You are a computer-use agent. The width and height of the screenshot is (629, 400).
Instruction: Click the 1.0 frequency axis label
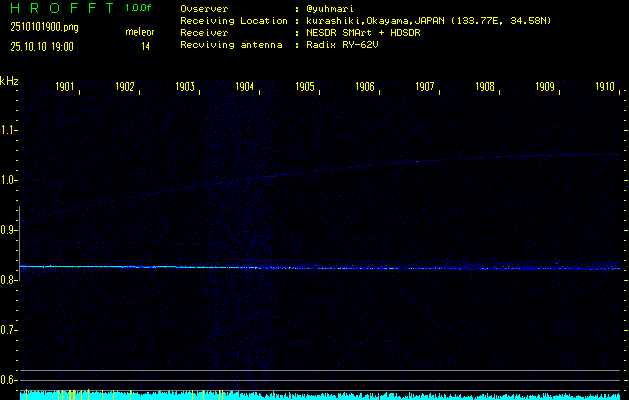9,180
